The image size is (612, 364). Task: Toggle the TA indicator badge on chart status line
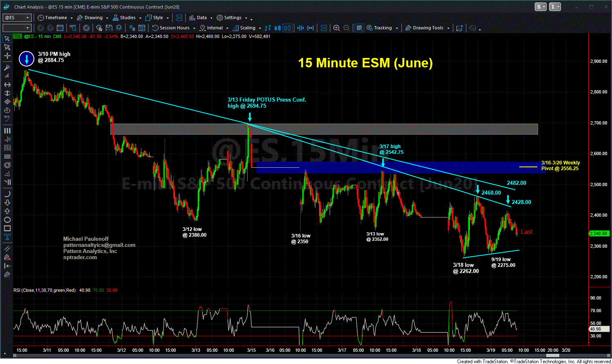17,36
